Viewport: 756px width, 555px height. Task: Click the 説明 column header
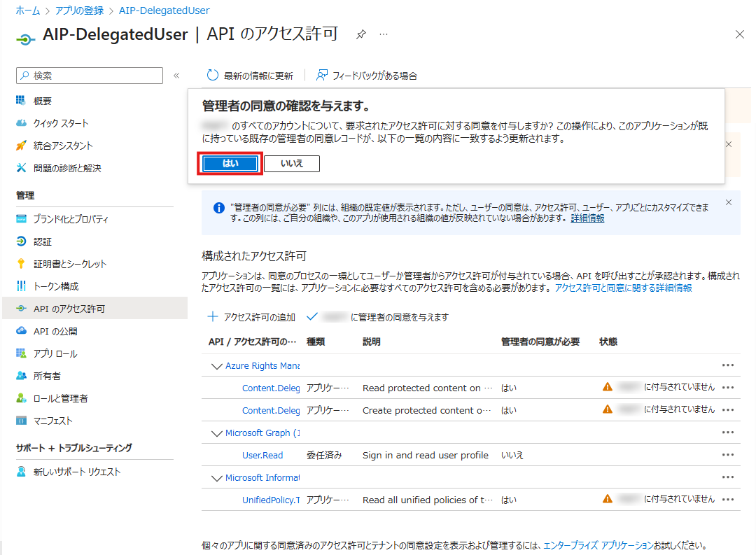point(371,342)
